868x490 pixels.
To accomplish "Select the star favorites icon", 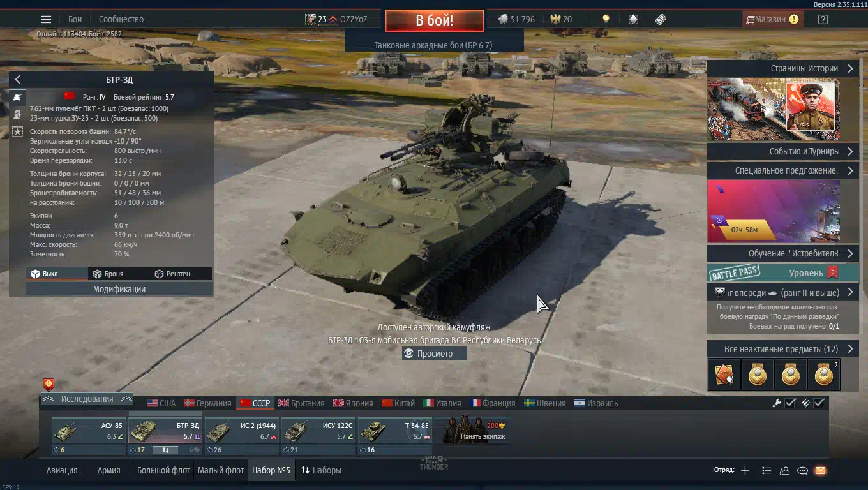I will pos(17,131).
